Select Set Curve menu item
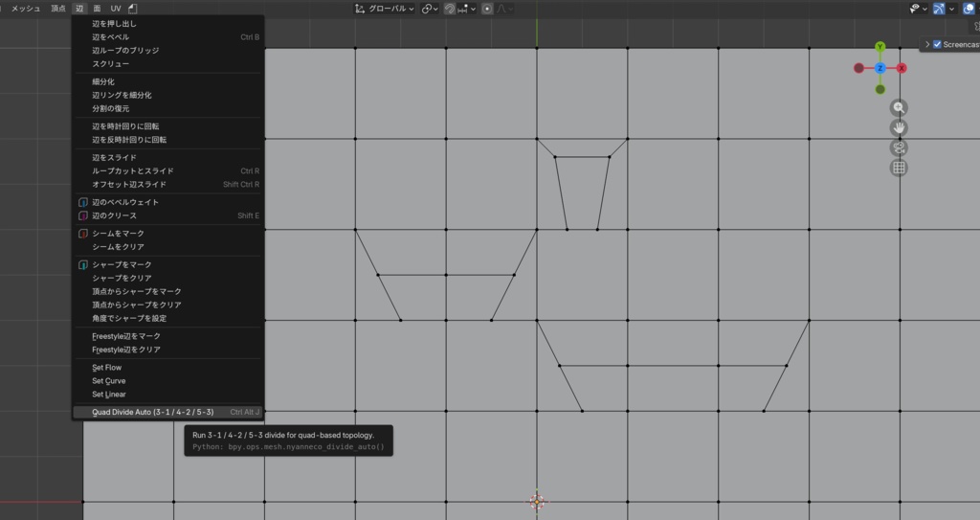Screen dimensions: 980x520 (168, 381)
